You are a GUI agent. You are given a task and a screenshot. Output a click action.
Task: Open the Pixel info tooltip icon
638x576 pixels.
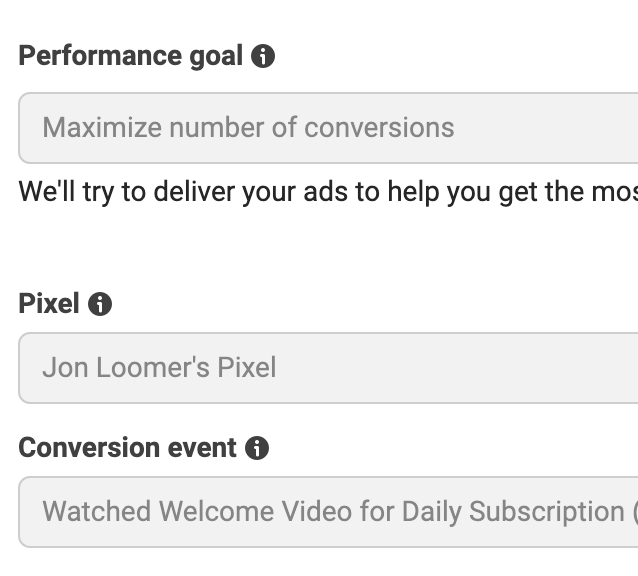coord(100,304)
